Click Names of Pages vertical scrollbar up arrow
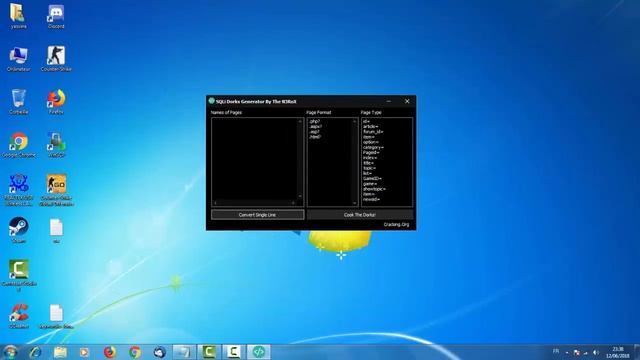 pos(300,121)
